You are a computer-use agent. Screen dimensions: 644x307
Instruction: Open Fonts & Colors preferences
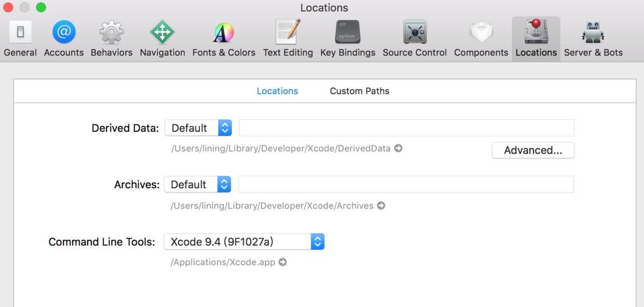pos(223,39)
